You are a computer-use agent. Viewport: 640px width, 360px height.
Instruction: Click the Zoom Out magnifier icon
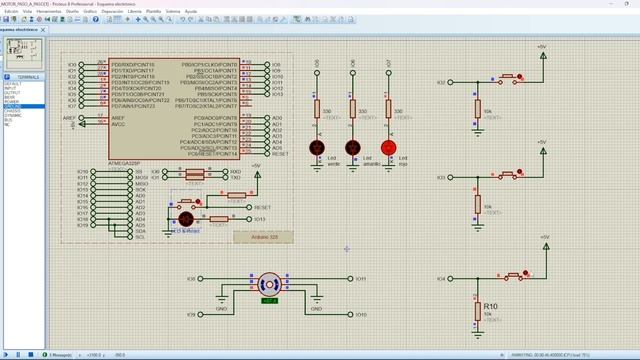[x=153, y=19]
